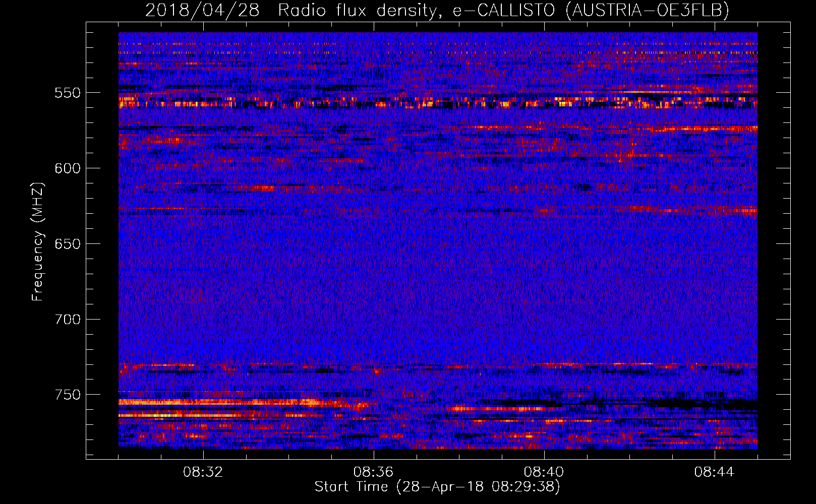Screen dimensions: 816x504
Task: Click the plot title '2018/04/28 Radio flux density'
Action: [x=437, y=10]
